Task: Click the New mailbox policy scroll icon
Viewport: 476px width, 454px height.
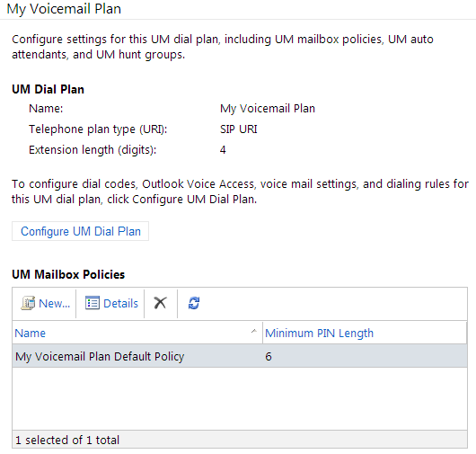Action: 28,303
